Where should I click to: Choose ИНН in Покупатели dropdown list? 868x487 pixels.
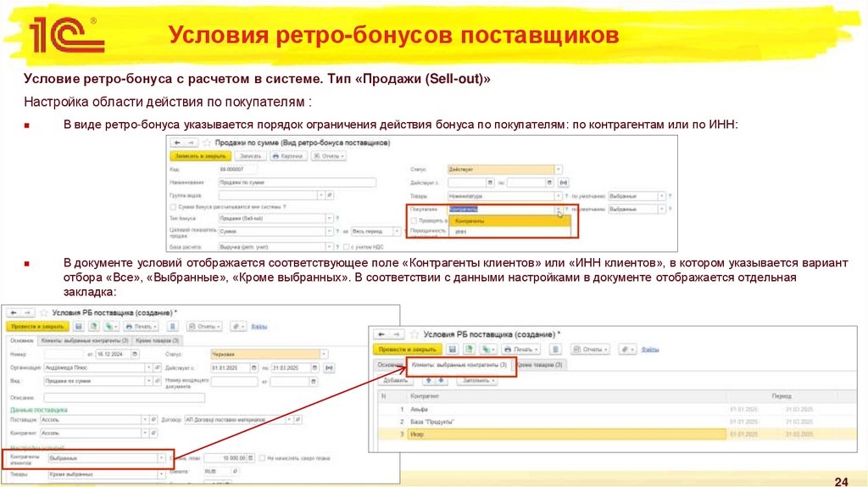point(509,232)
